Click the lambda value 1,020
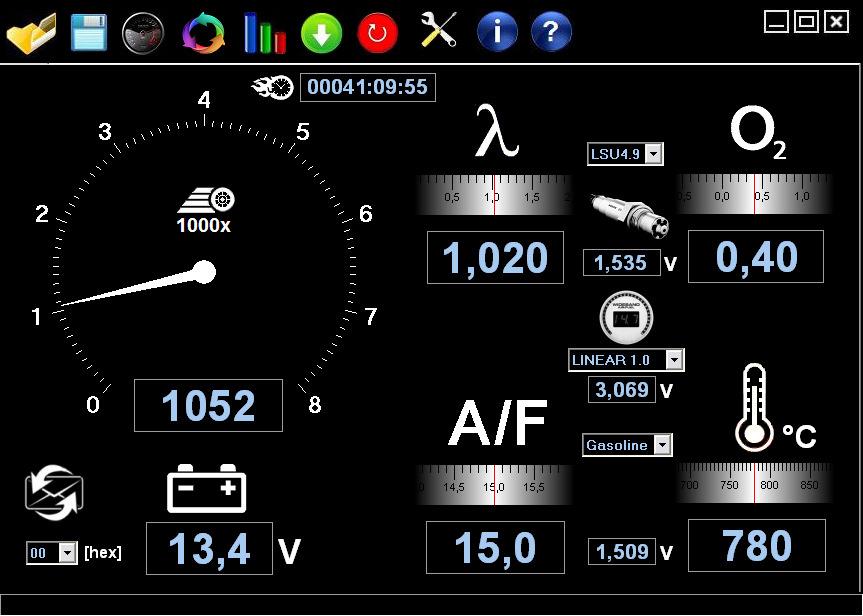Viewport: 863px width, 616px height. (495, 258)
